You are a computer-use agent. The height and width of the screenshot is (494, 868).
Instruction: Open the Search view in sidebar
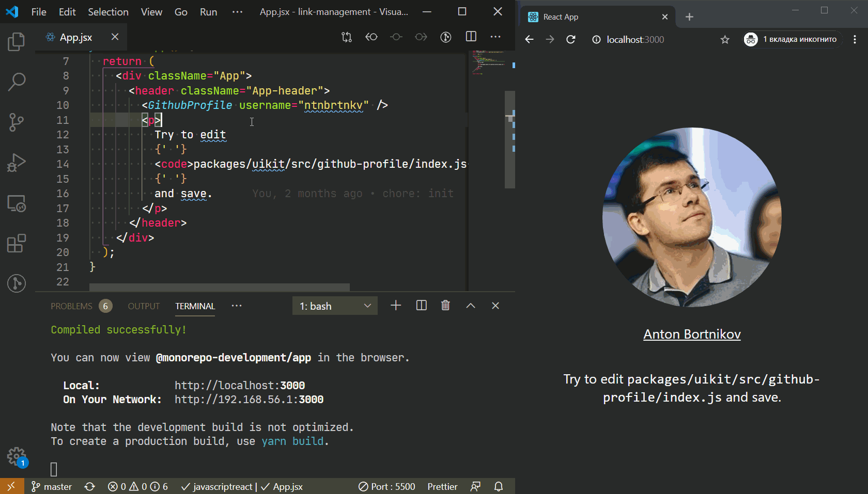pyautogui.click(x=17, y=82)
